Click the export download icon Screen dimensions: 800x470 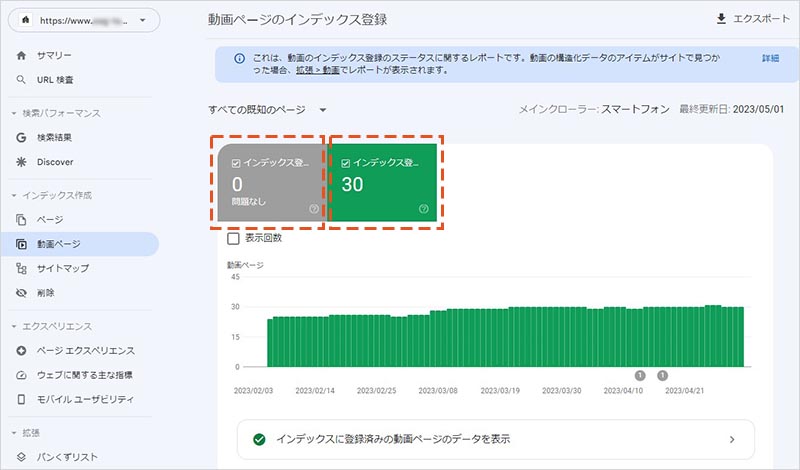pos(721,19)
